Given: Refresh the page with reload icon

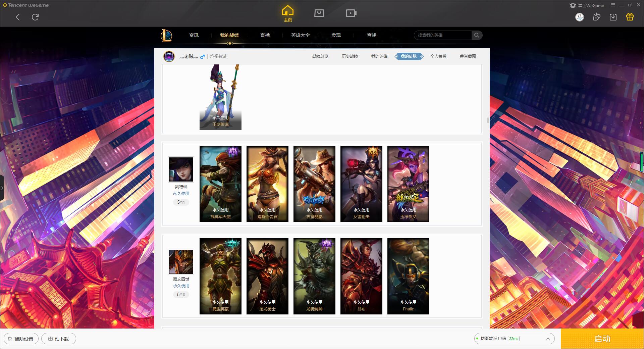Looking at the screenshot, I should (x=35, y=17).
